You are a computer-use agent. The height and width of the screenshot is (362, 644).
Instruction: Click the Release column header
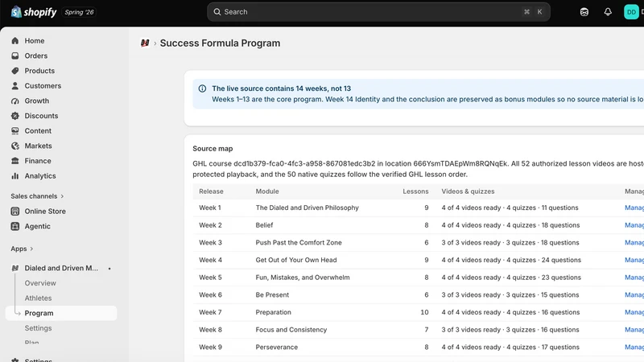coord(211,191)
